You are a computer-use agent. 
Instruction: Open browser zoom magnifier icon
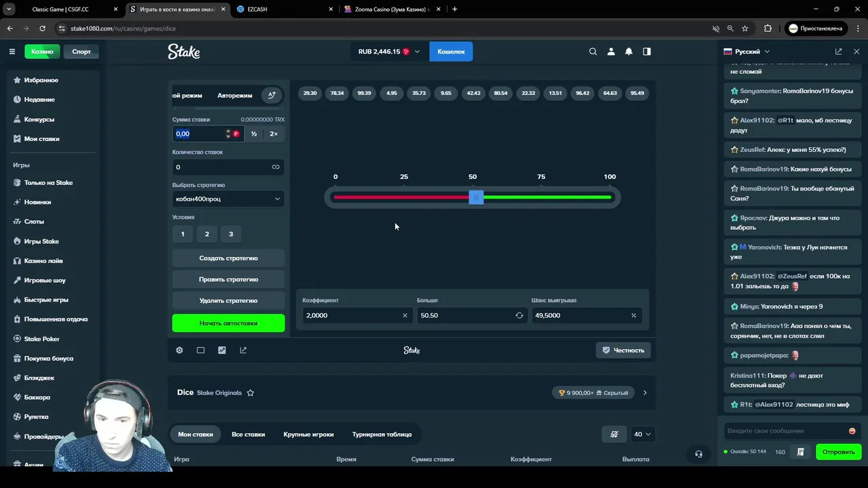click(730, 28)
